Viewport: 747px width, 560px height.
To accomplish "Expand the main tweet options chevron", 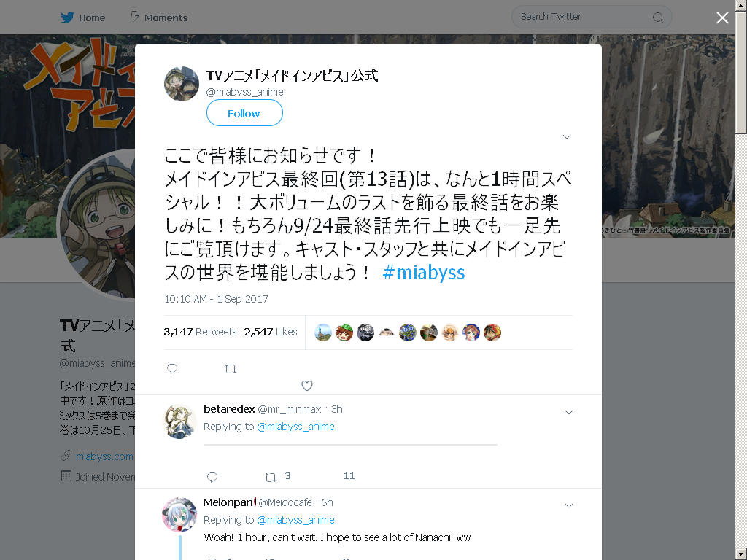I will tap(566, 136).
